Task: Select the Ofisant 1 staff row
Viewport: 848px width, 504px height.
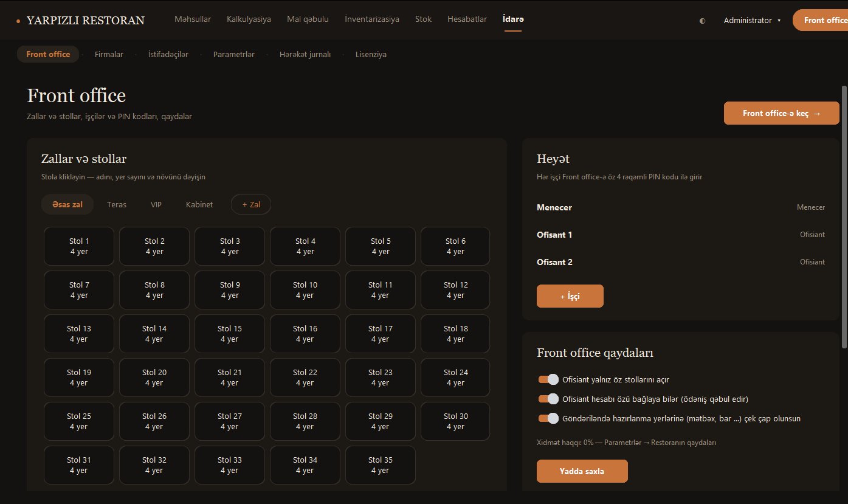Action: point(681,235)
